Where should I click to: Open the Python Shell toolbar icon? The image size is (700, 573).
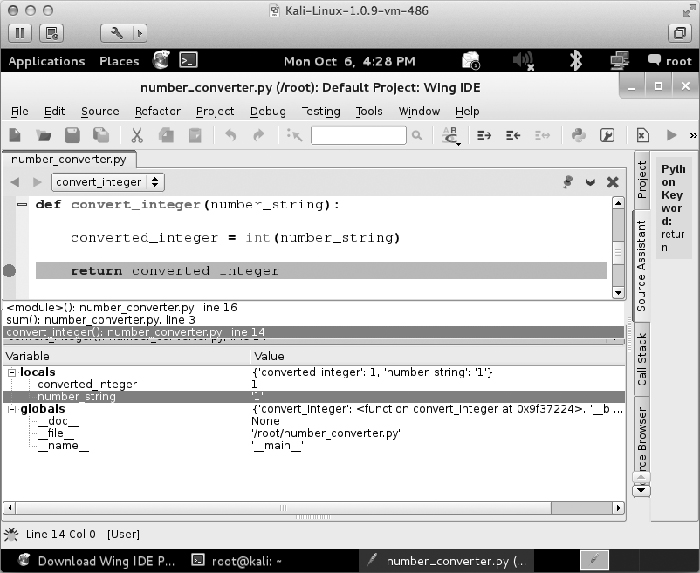point(578,135)
